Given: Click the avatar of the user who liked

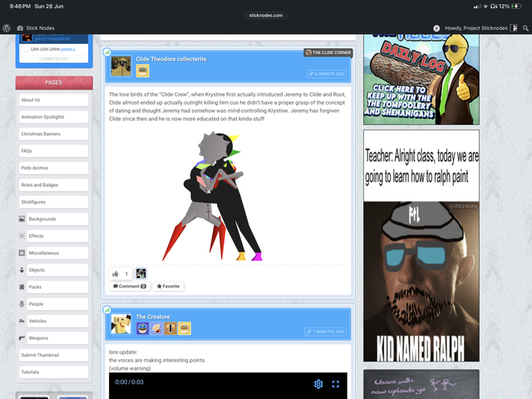Looking at the screenshot, I should (140, 273).
